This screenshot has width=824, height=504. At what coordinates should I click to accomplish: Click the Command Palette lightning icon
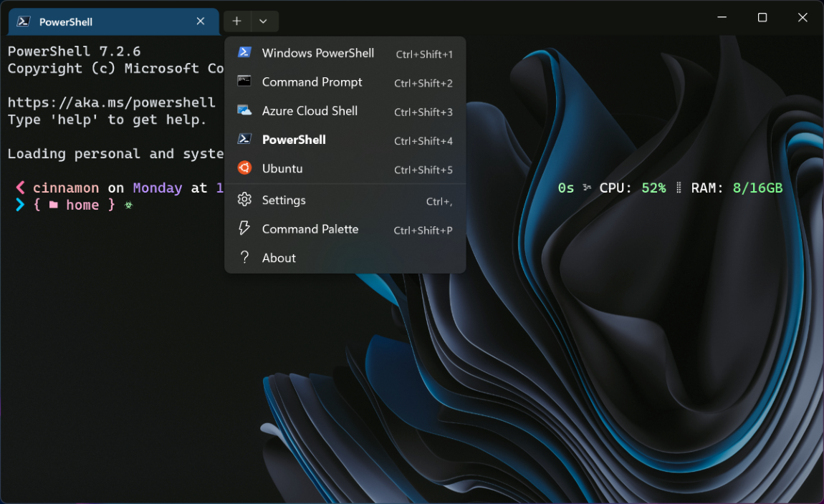pyautogui.click(x=244, y=228)
